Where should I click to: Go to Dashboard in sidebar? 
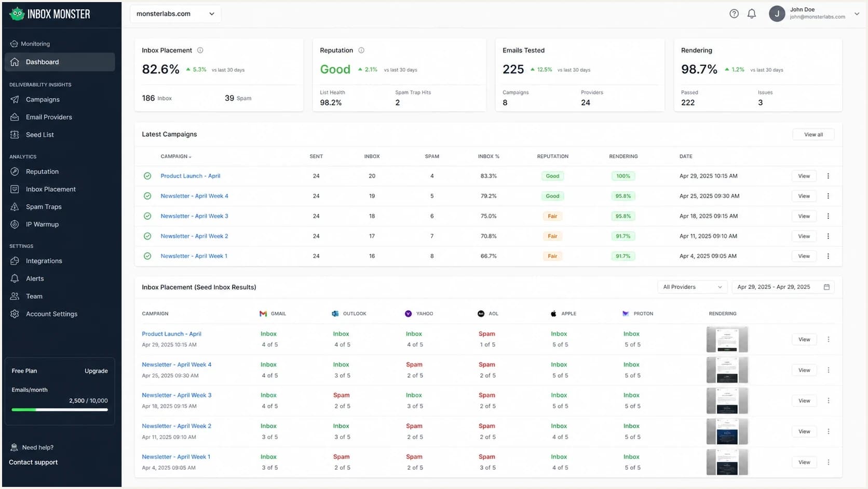point(60,62)
